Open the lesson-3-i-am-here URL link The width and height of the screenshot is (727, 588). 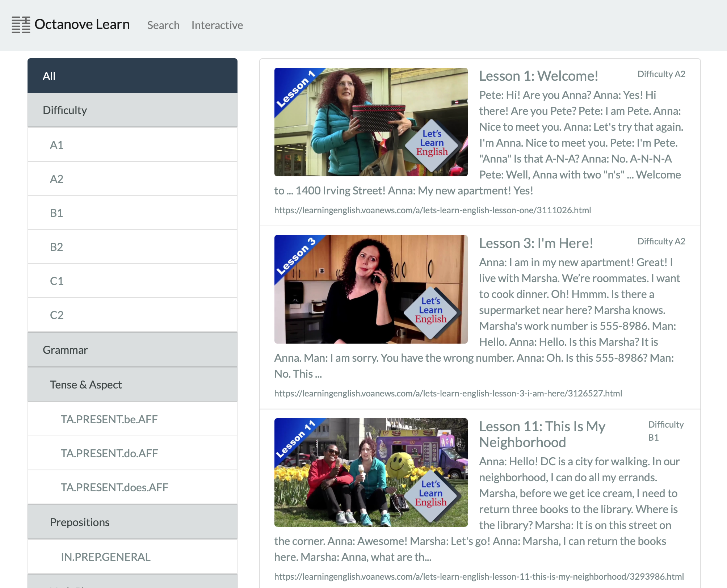click(448, 393)
